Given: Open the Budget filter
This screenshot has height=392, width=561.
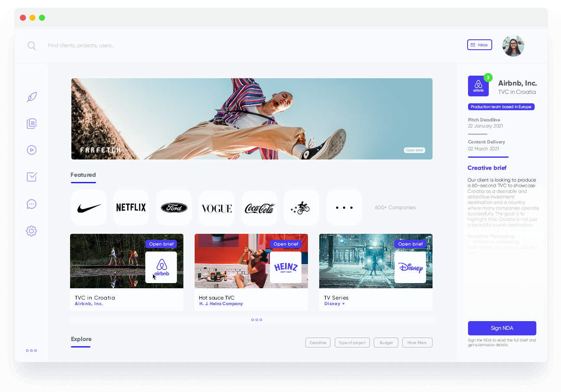Looking at the screenshot, I should coord(386,343).
